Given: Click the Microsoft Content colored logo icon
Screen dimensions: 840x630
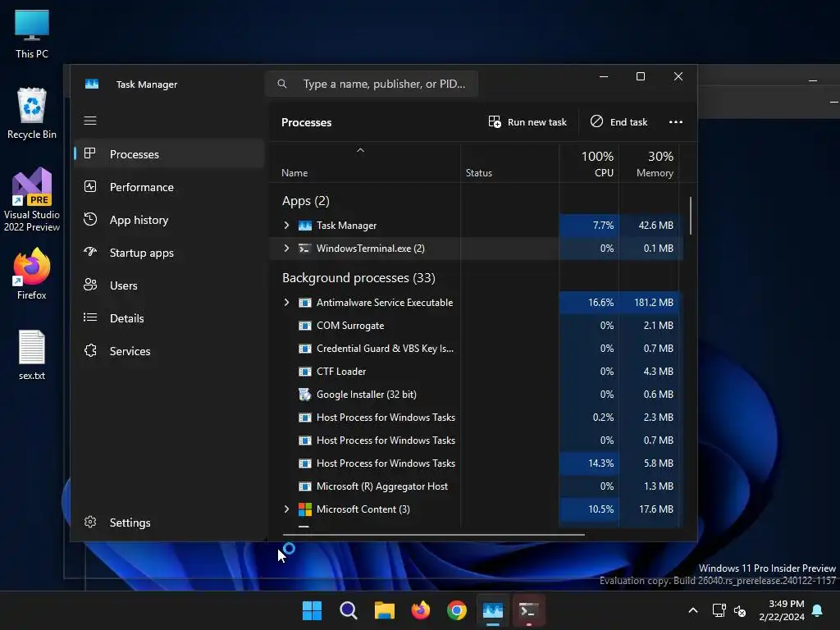Looking at the screenshot, I should [x=305, y=509].
